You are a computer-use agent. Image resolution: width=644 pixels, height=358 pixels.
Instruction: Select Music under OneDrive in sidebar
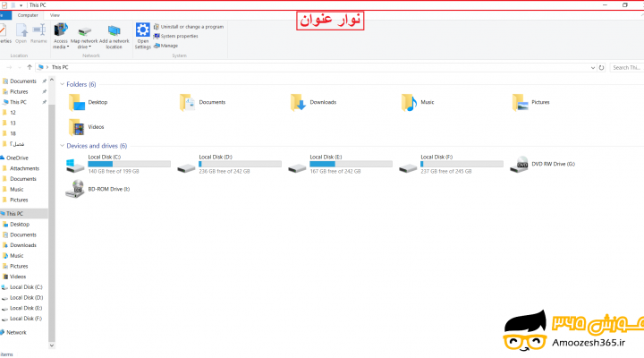coord(16,190)
